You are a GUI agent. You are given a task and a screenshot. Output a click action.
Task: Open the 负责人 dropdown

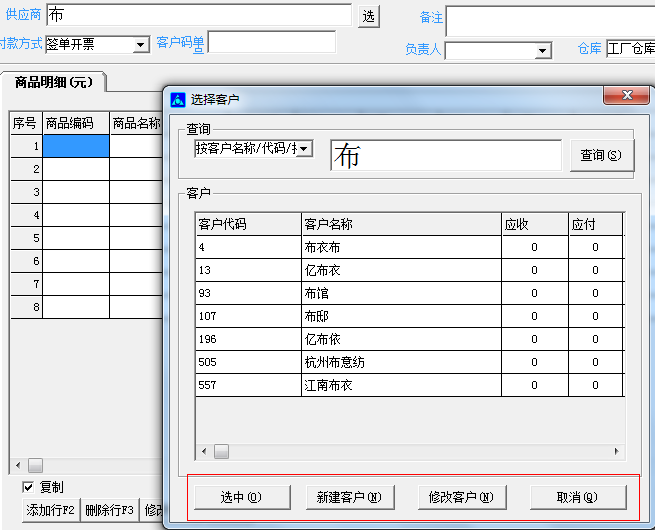tap(543, 51)
